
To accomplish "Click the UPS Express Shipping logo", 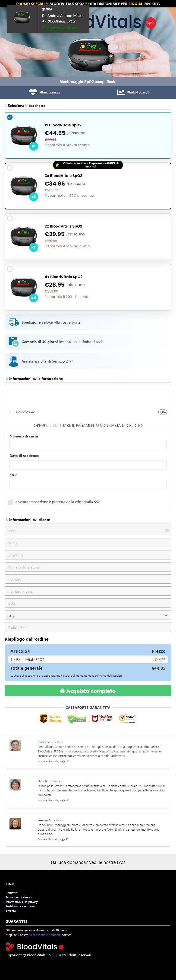I will [50, 718].
